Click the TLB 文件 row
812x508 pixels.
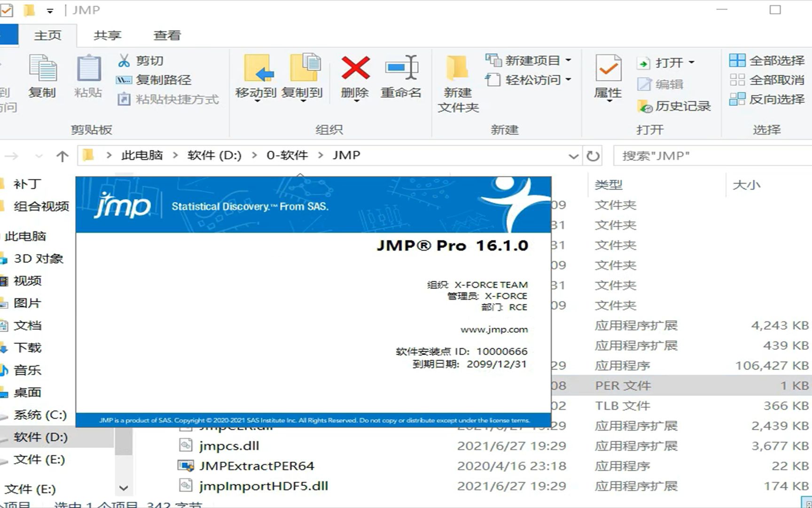point(681,405)
